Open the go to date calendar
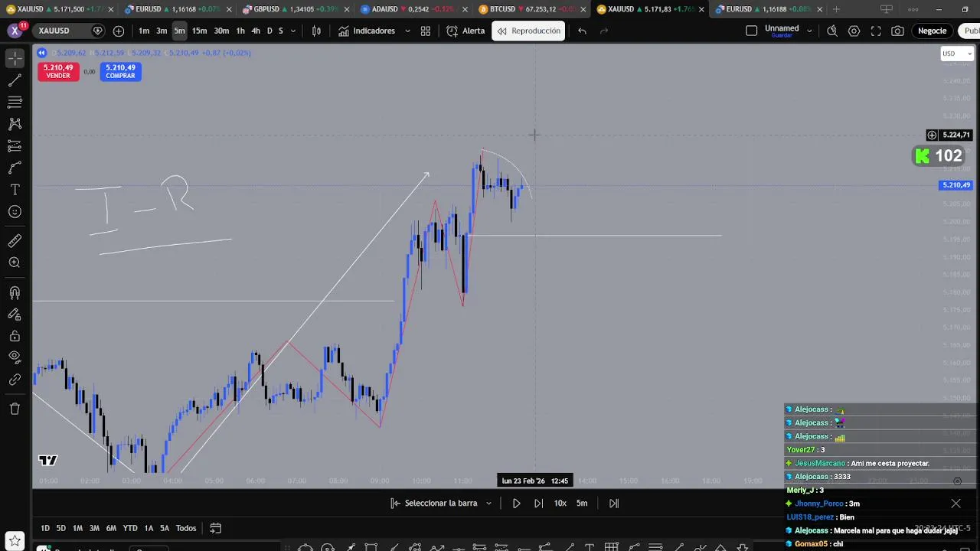Screen dimensions: 980x551 tap(216, 528)
